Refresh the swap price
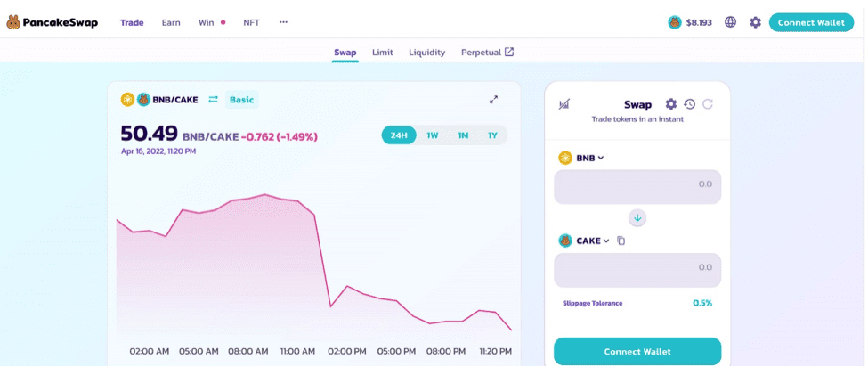This screenshot has height=367, width=868. pos(708,104)
